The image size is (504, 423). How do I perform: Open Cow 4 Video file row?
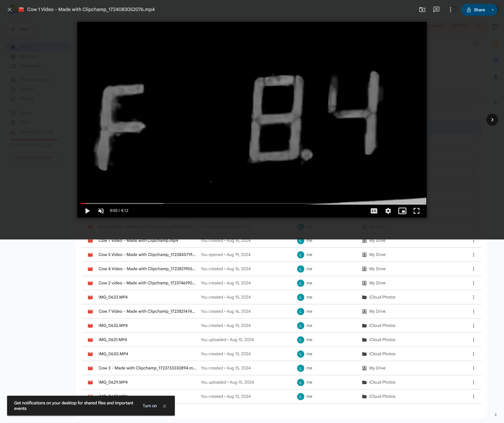tap(282, 269)
